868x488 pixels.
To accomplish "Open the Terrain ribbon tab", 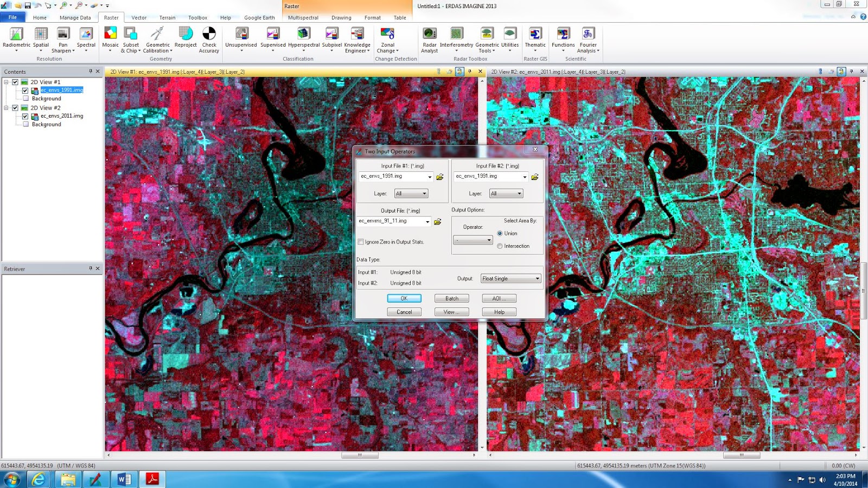I will click(167, 17).
